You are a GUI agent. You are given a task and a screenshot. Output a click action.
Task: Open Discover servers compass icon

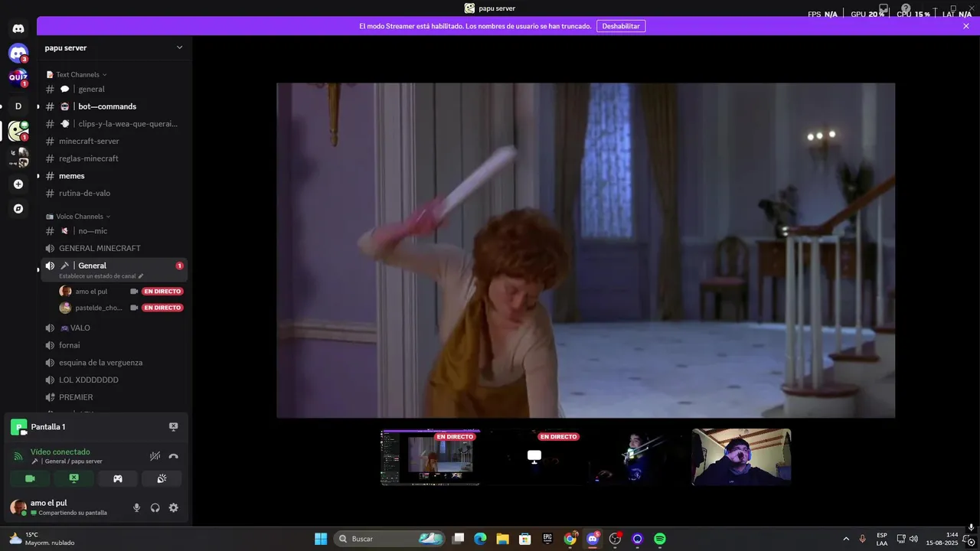[x=18, y=208]
